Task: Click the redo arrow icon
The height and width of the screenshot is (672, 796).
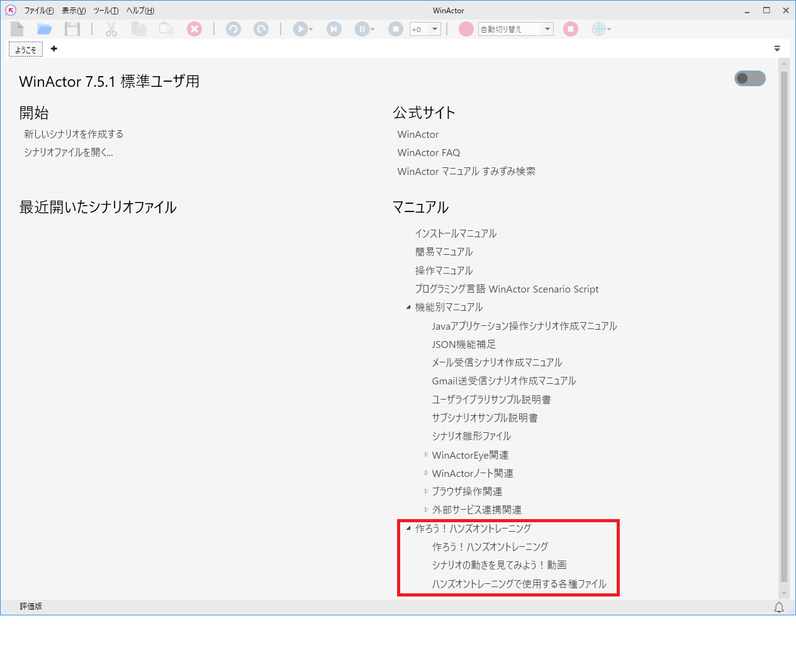Action: coord(261,29)
